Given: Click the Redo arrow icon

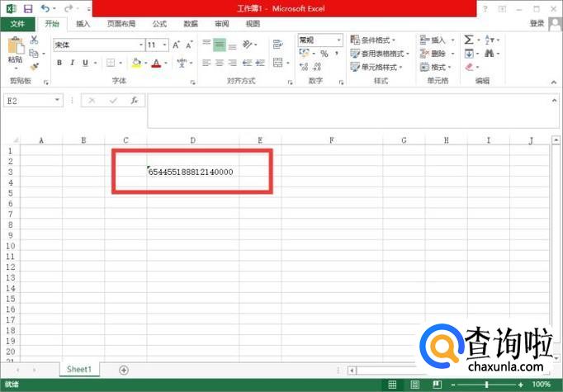Looking at the screenshot, I should 69,8.
